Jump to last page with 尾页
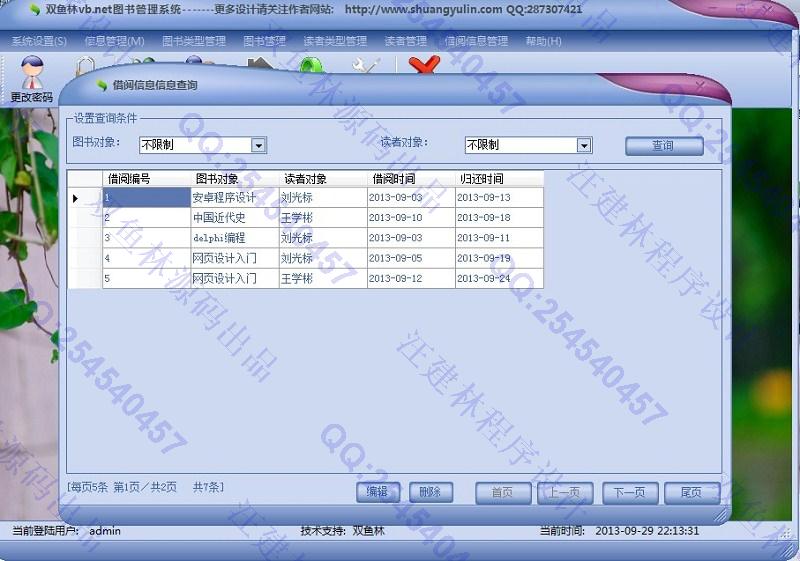Screen dimensions: 800x561 pos(691,492)
